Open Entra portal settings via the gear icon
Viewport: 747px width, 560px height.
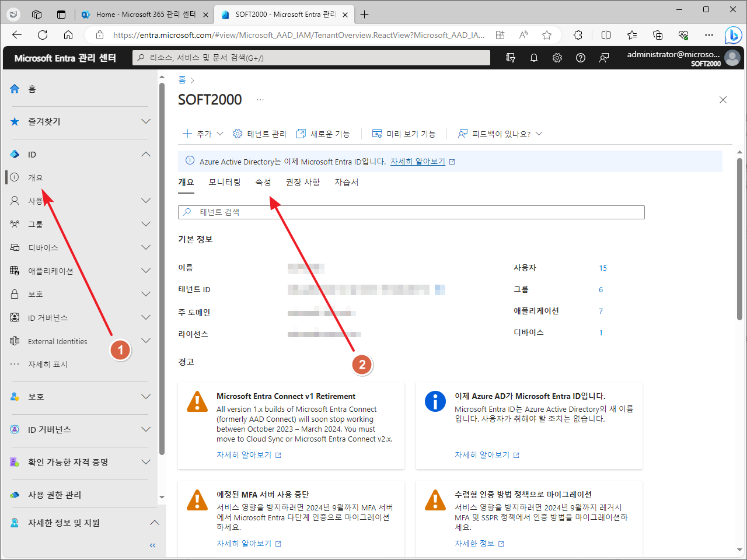[x=557, y=58]
